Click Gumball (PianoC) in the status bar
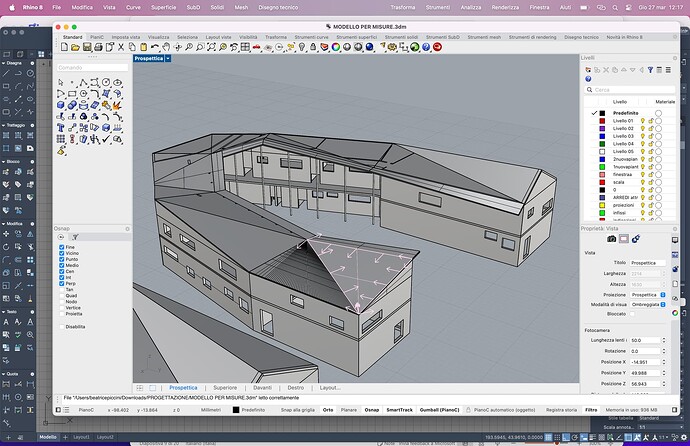This screenshot has height=446, width=690. coord(439,410)
